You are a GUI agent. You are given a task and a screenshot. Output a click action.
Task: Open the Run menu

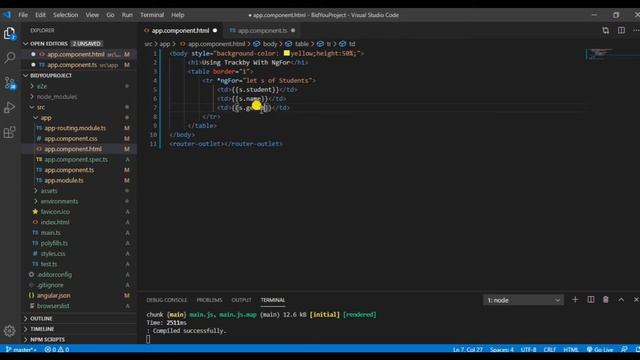[127, 15]
